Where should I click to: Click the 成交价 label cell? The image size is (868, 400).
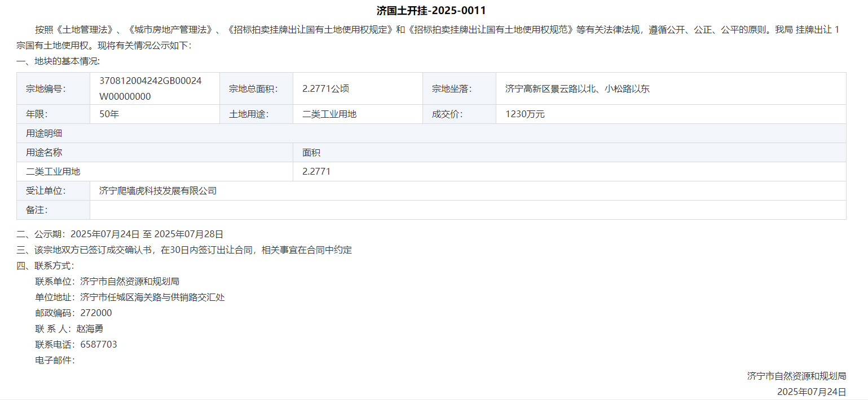tap(460, 114)
